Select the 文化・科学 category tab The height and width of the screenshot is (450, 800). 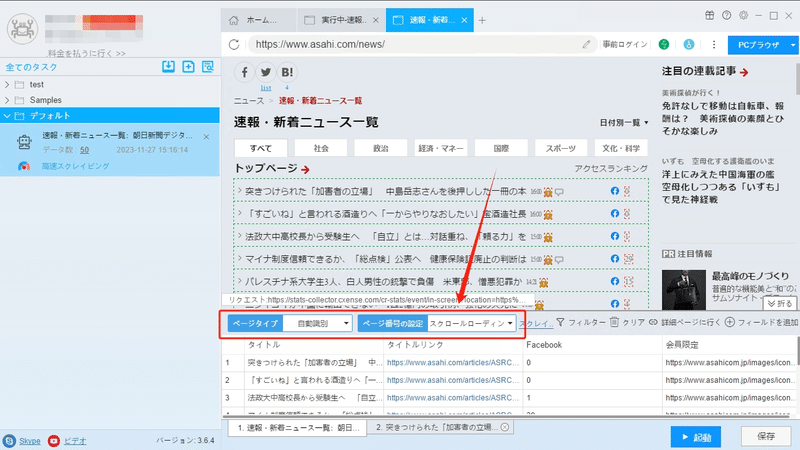pyautogui.click(x=621, y=148)
